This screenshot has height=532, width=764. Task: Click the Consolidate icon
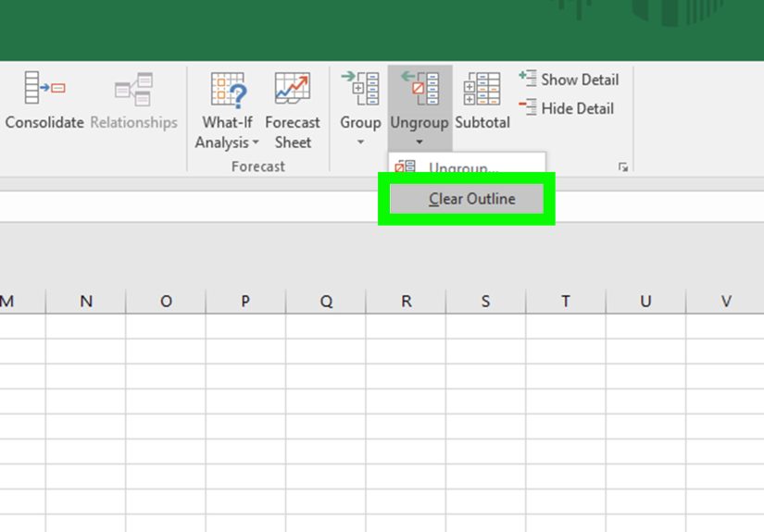pyautogui.click(x=44, y=88)
